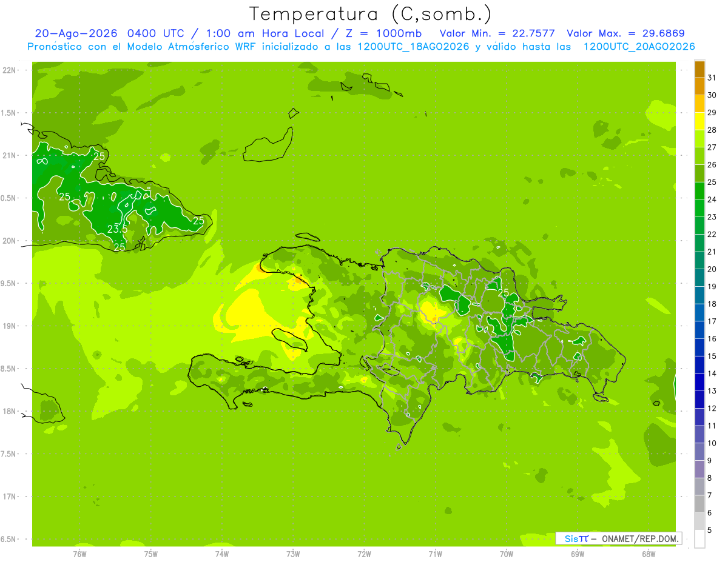Pick the purple swatch between legend 8 and 9

tap(699, 469)
